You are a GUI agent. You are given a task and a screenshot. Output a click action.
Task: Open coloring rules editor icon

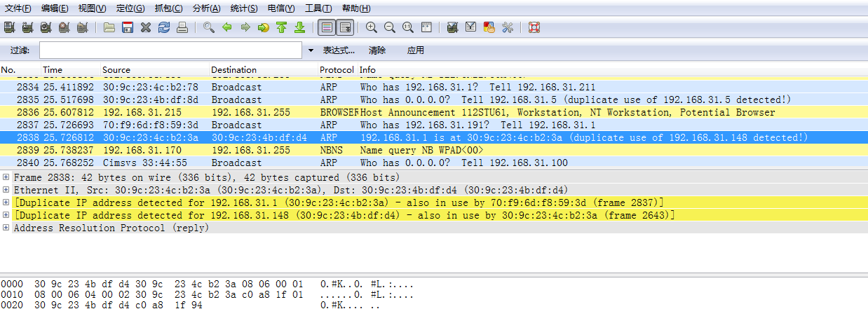click(x=489, y=27)
